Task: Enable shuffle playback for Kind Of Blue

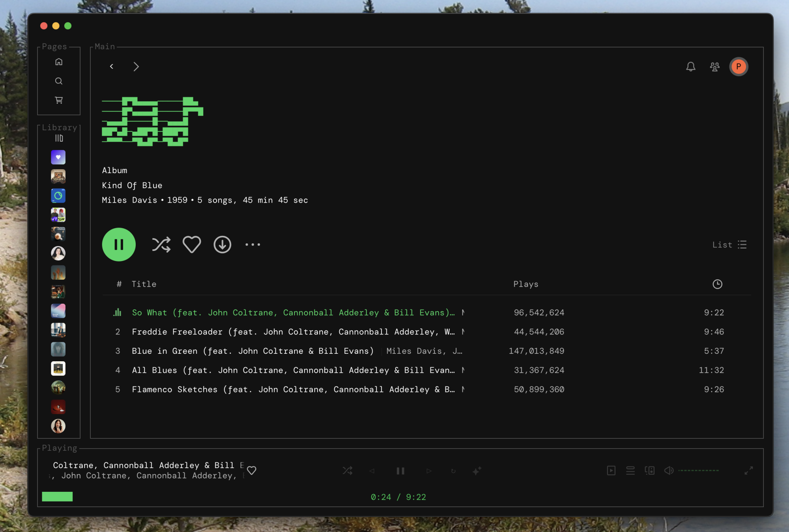Action: click(x=161, y=245)
